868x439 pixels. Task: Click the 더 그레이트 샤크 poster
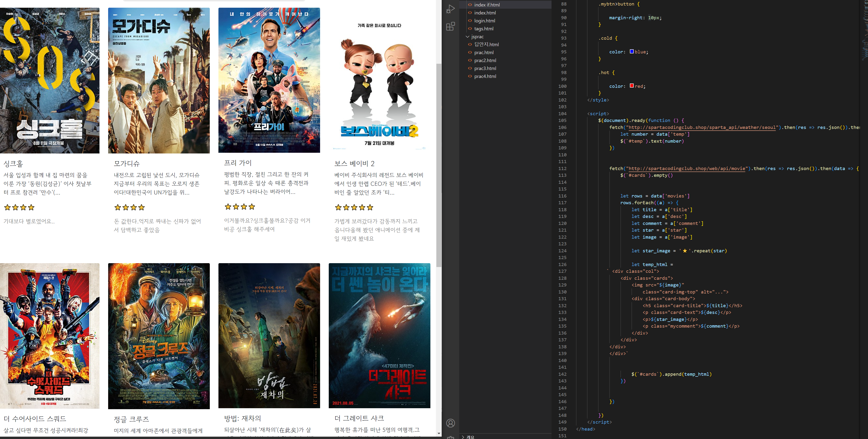click(379, 336)
